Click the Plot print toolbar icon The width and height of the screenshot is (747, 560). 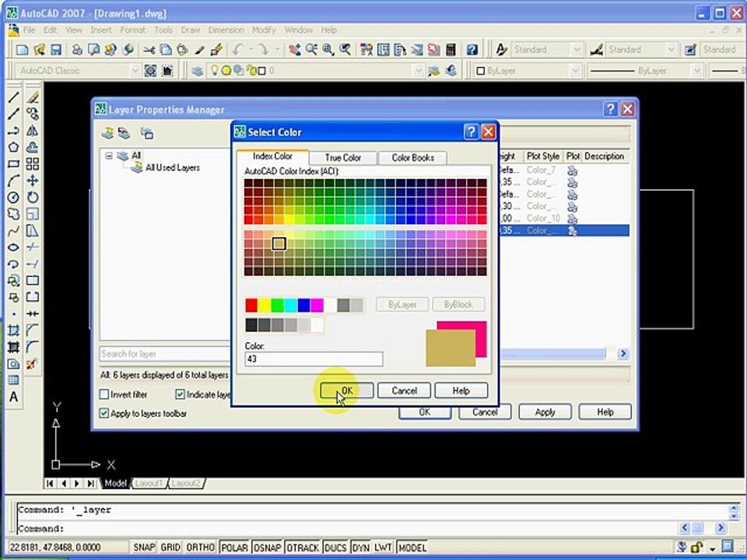click(77, 50)
